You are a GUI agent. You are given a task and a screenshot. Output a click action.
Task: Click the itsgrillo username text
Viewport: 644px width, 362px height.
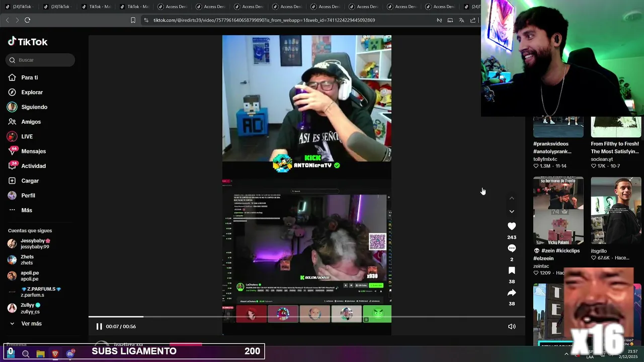click(x=599, y=251)
